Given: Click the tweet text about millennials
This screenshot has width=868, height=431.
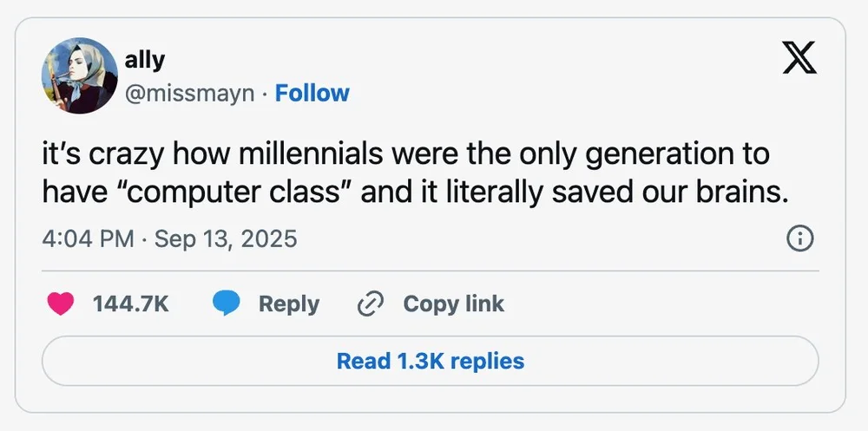Looking at the screenshot, I should pyautogui.click(x=406, y=173).
